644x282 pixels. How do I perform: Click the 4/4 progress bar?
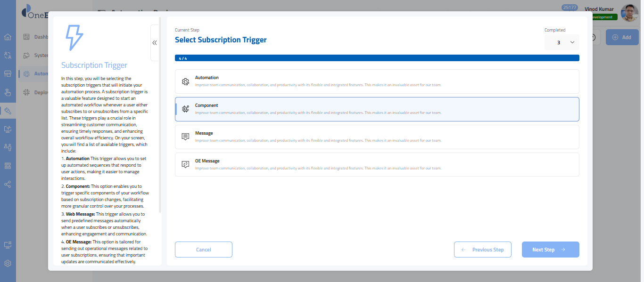click(x=377, y=58)
